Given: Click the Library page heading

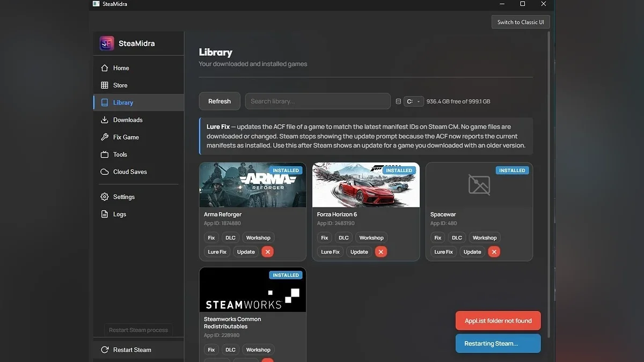Looking at the screenshot, I should (x=216, y=52).
